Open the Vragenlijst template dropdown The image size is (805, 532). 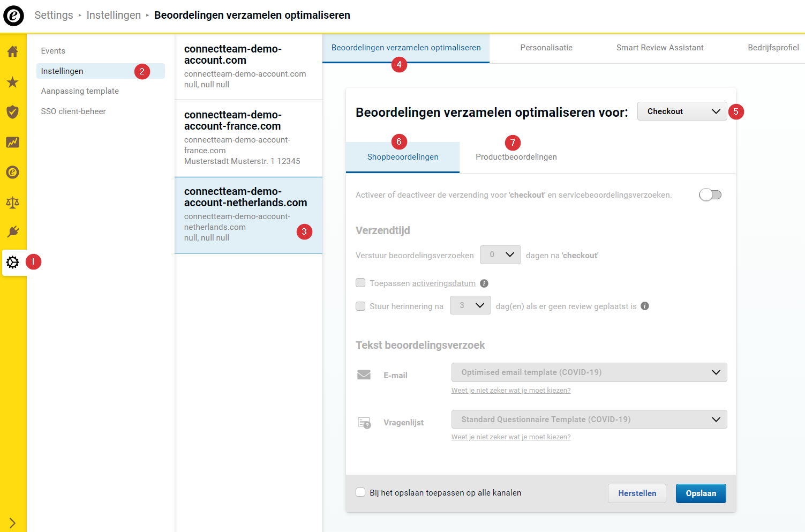589,419
